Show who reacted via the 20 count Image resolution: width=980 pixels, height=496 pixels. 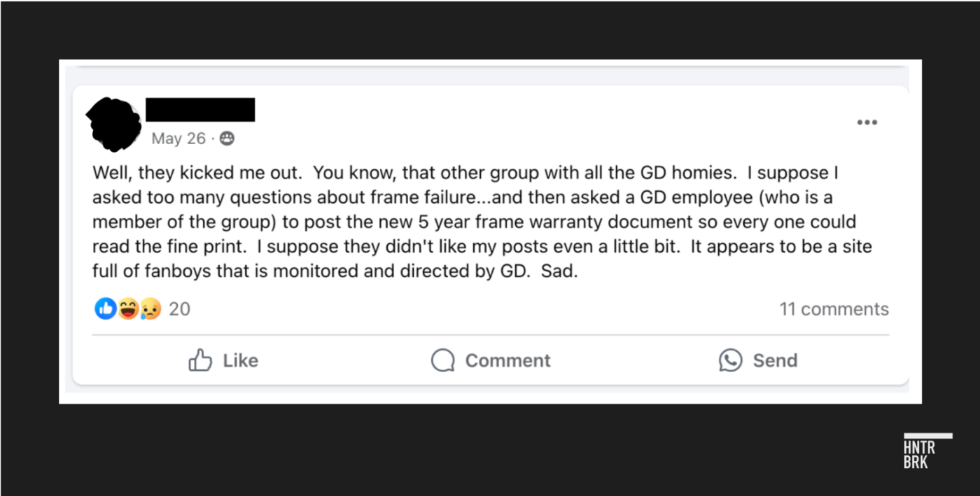point(179,309)
